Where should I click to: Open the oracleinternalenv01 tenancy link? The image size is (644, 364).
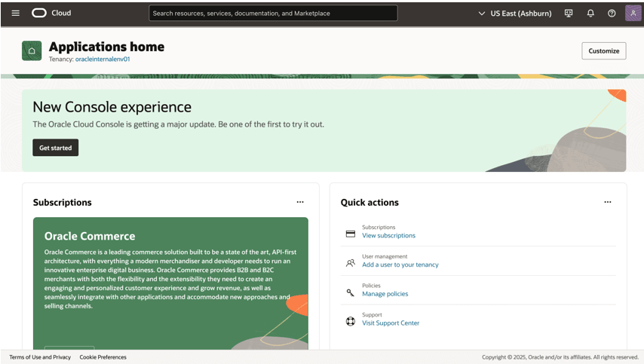pos(103,59)
